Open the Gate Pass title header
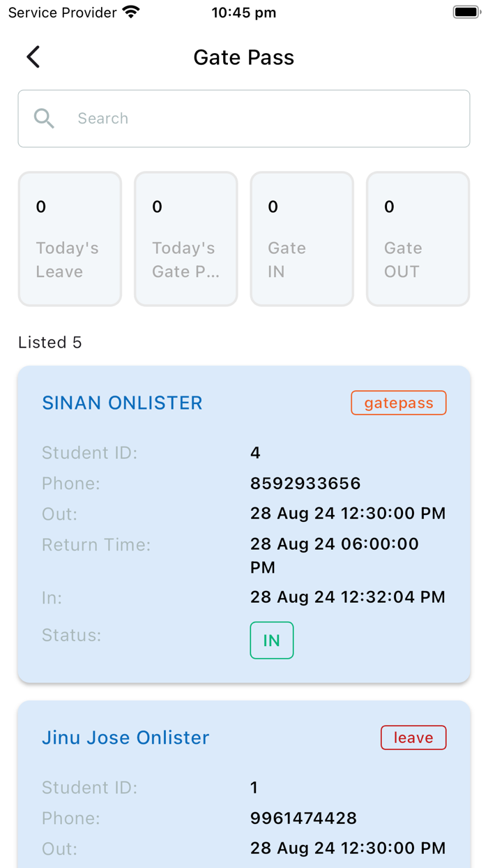Screen dimensions: 488x868 (x=243, y=57)
